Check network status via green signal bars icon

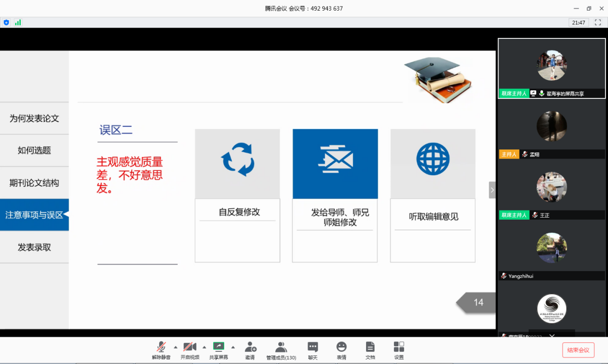pos(19,22)
